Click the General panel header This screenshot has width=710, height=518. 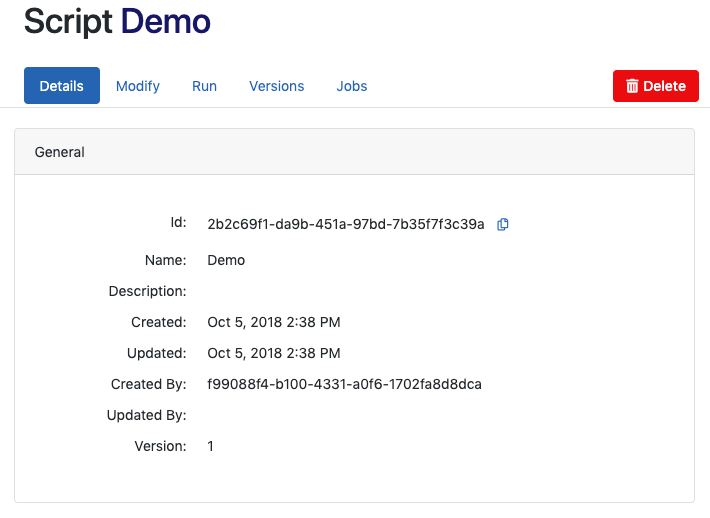click(x=354, y=152)
